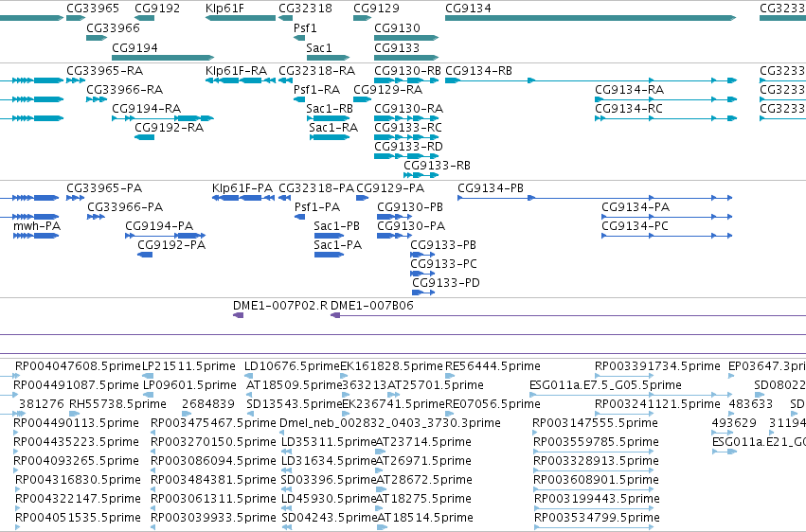
Task: Select the CG9194 gene bar
Action: [163, 58]
